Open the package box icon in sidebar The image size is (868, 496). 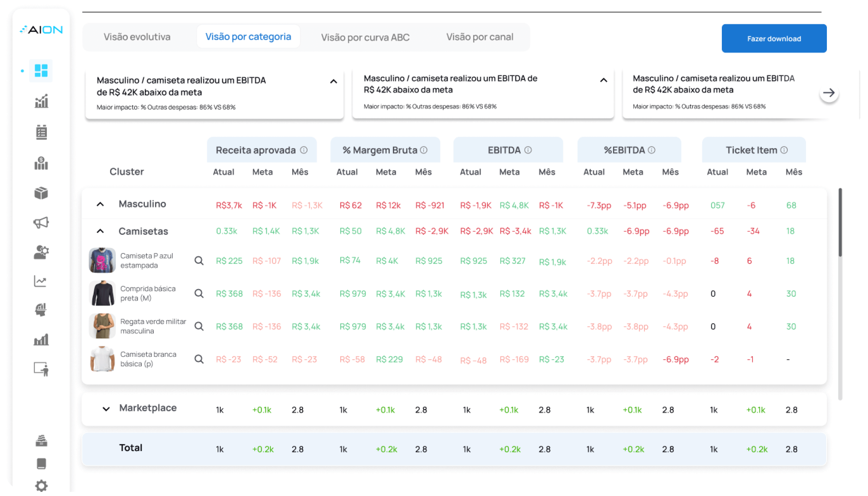[x=41, y=193]
